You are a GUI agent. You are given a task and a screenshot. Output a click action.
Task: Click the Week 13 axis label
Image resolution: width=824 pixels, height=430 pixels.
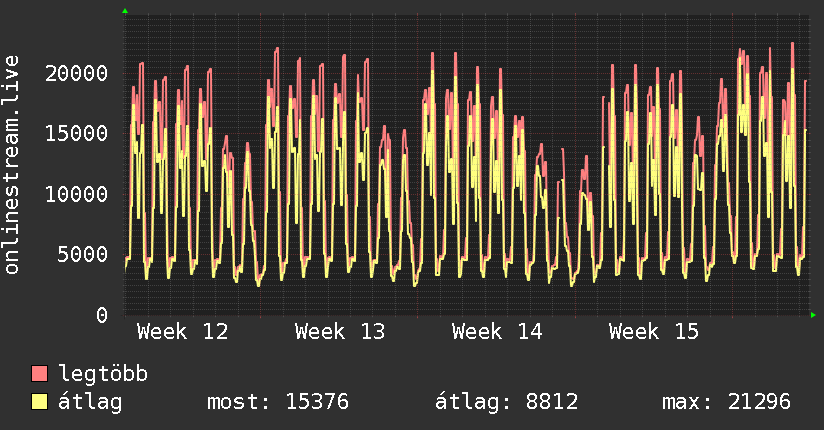pyautogui.click(x=340, y=332)
